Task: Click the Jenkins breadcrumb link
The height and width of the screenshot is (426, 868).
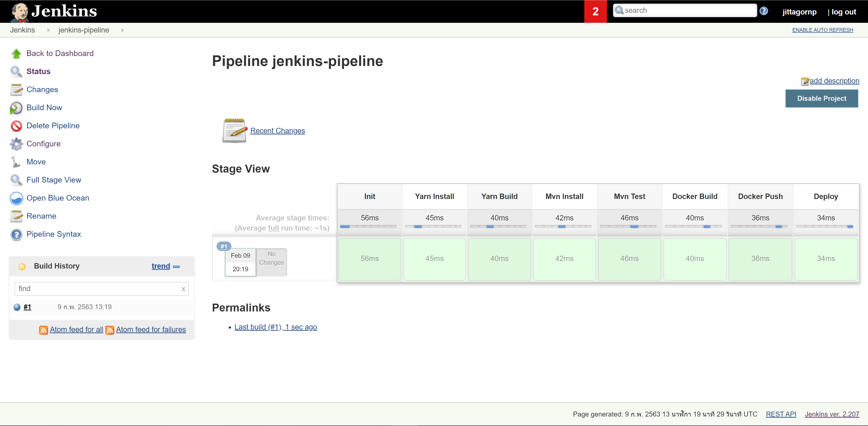Action: click(23, 30)
